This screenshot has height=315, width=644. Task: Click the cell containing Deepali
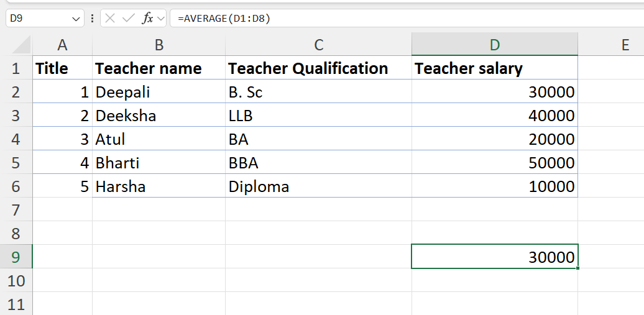[x=159, y=92]
